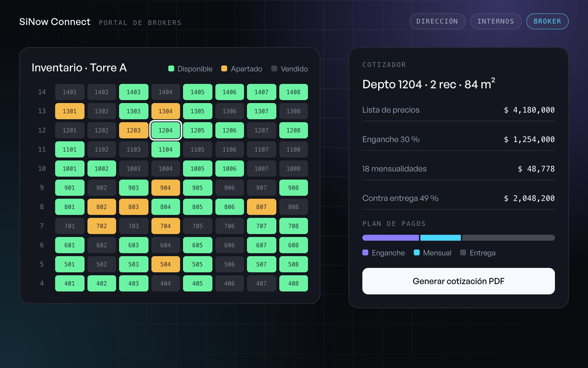This screenshot has width=588, height=368.
Task: Switch to the Internos role tab
Action: (x=496, y=21)
